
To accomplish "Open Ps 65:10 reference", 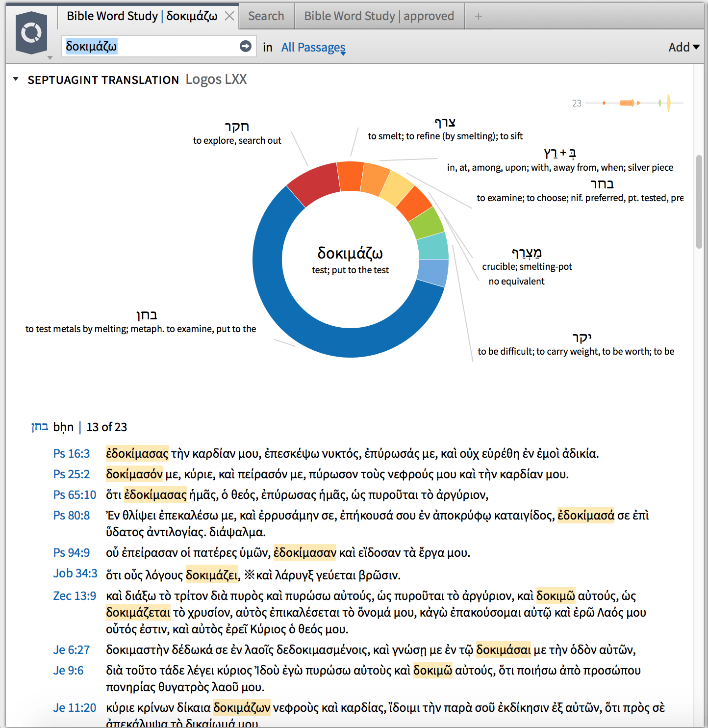I will pos(75,494).
